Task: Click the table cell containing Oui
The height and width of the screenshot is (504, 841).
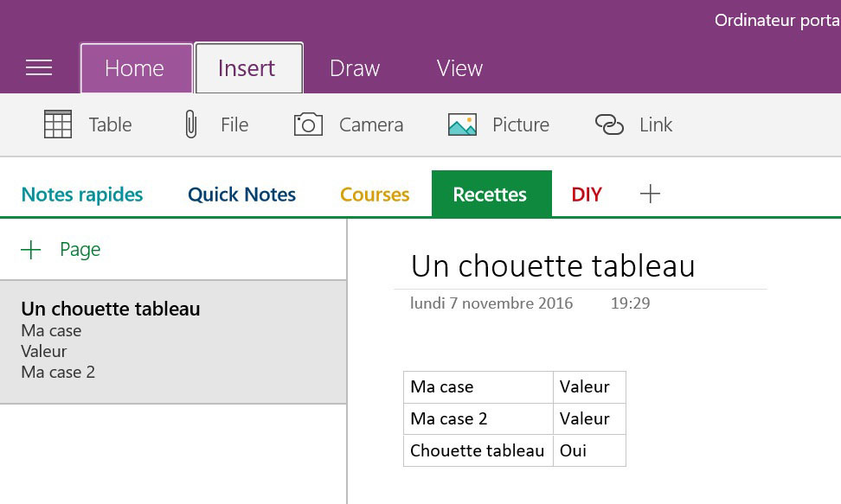Action: point(588,450)
